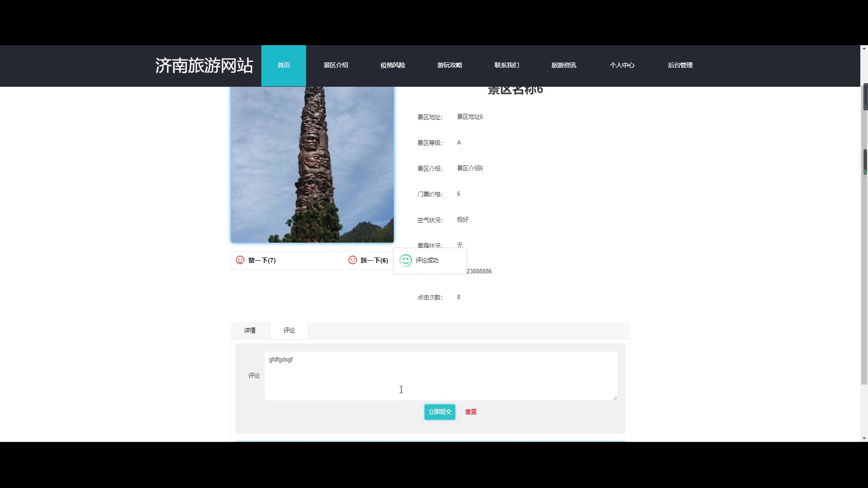This screenshot has width=868, height=488.
Task: Switch to the 详情 tab
Action: pos(250,330)
